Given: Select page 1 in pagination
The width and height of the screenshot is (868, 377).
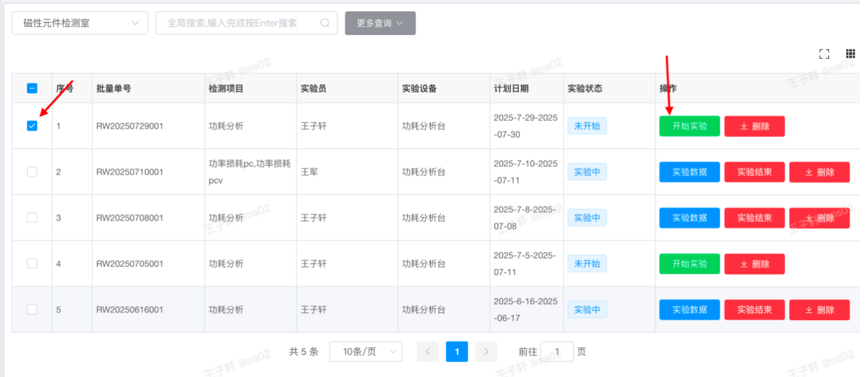Looking at the screenshot, I should [456, 352].
